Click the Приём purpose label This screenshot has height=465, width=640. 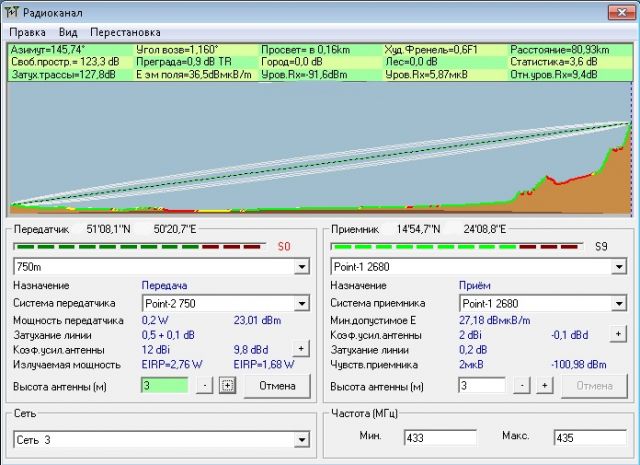click(475, 285)
